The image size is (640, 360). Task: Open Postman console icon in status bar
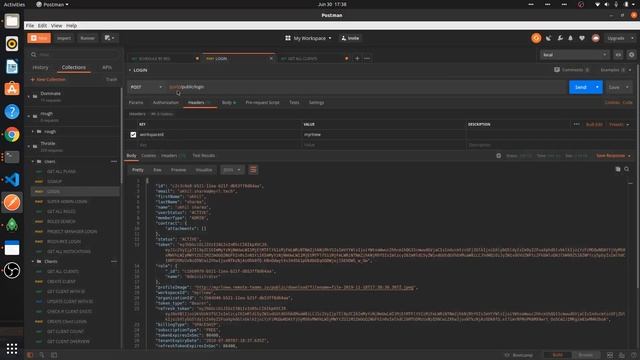pyautogui.click(x=54, y=355)
